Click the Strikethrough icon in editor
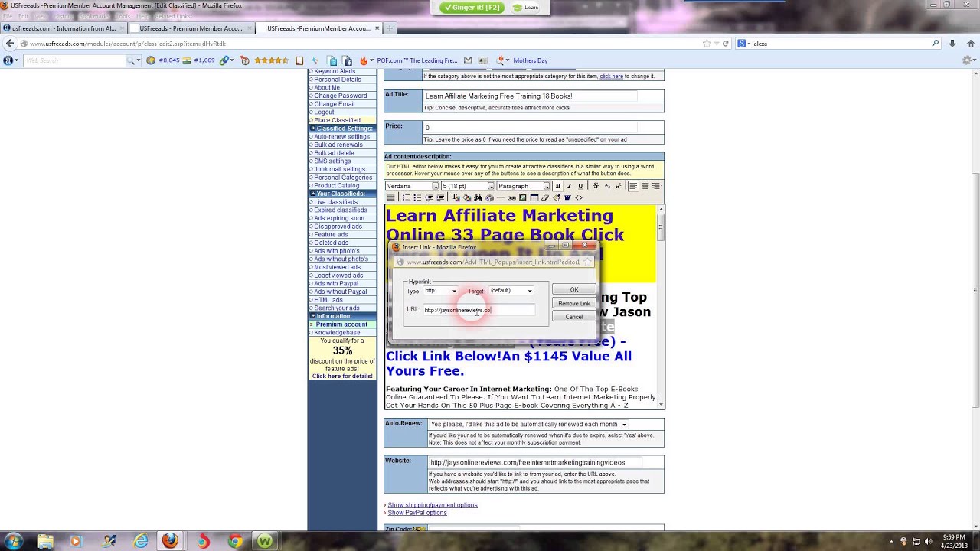 coord(596,186)
